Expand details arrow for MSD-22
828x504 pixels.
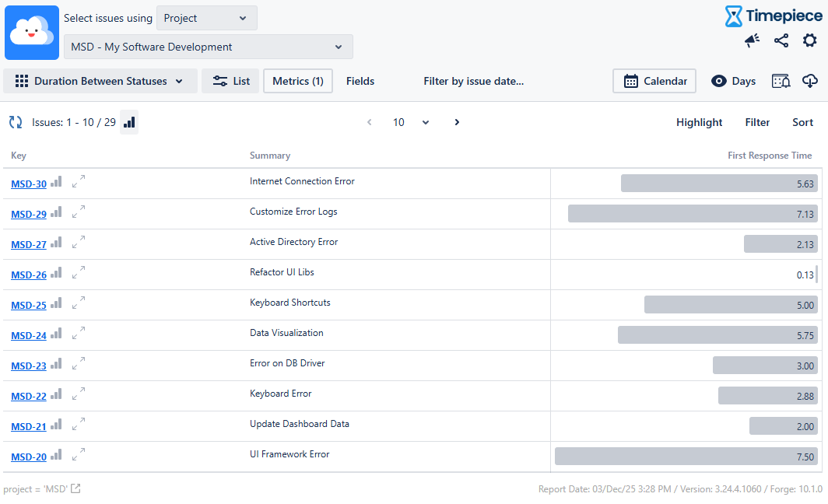(79, 394)
